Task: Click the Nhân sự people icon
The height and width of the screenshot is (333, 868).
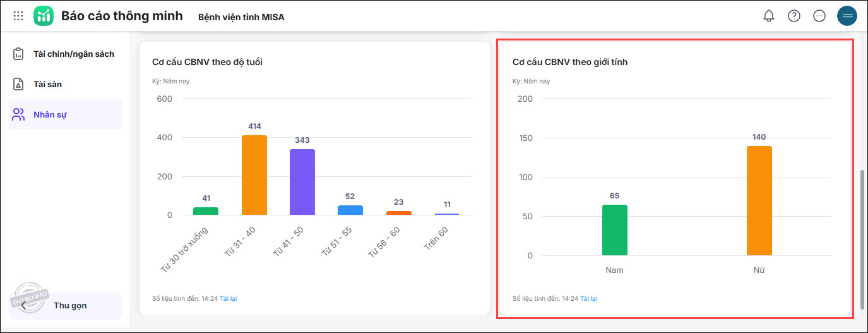Action: 19,114
